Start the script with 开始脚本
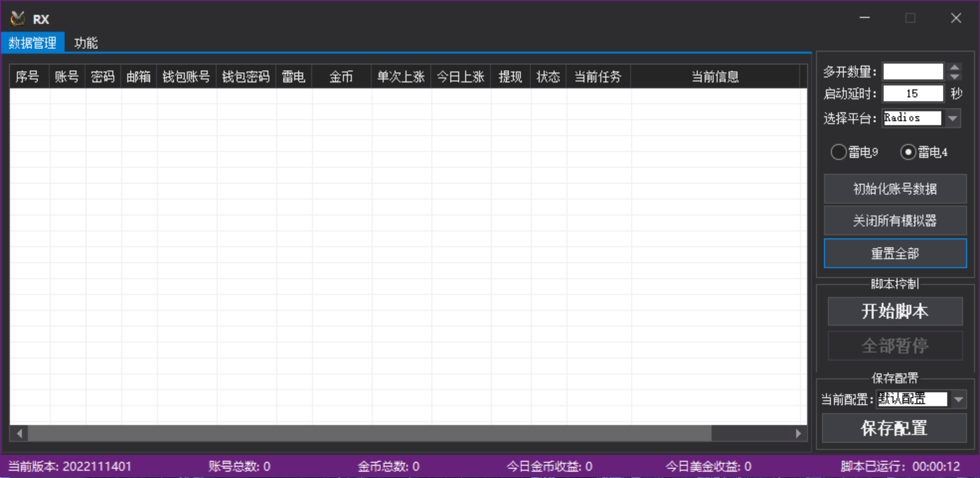The width and height of the screenshot is (980, 478). pos(895,311)
